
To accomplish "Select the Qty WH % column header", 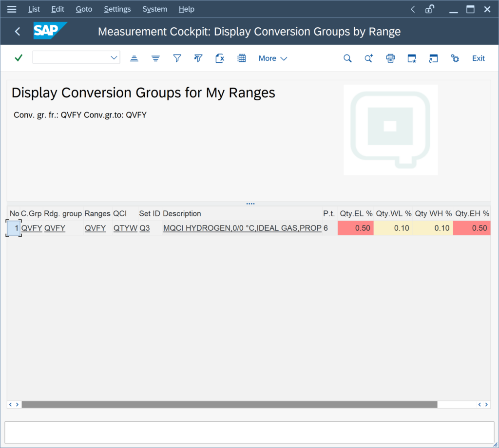I will point(433,214).
